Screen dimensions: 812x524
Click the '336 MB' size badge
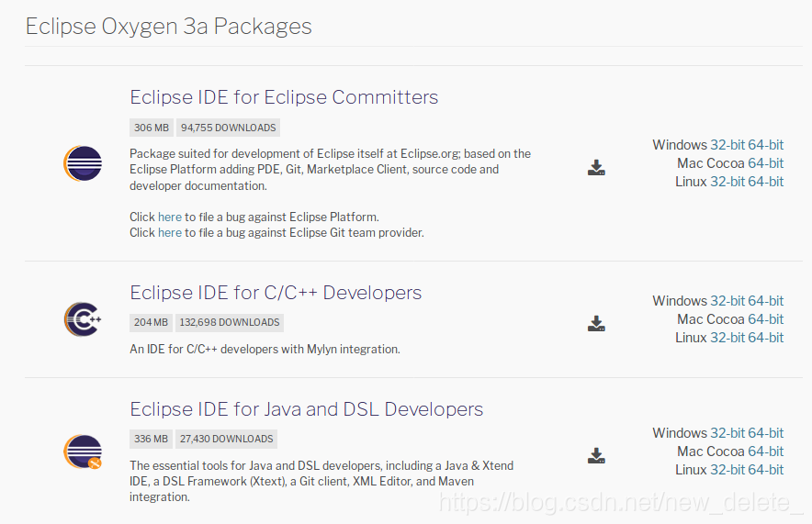pyautogui.click(x=151, y=439)
